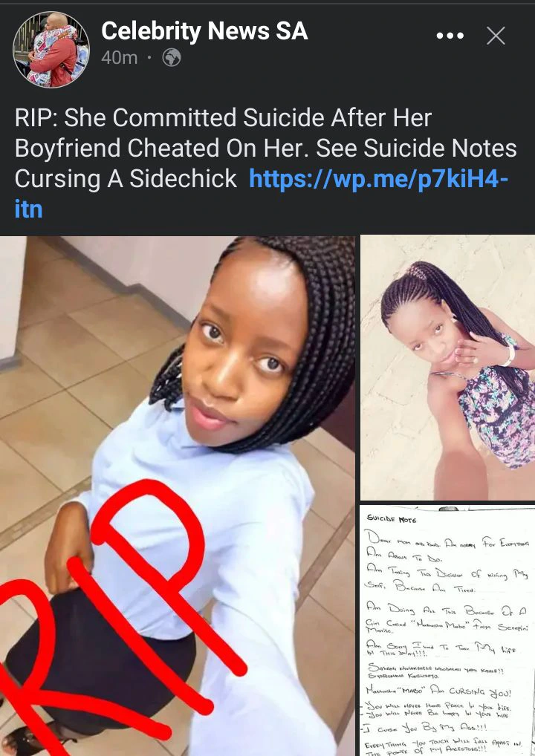
Task: Open the three-dot post options menu
Action: 450,36
